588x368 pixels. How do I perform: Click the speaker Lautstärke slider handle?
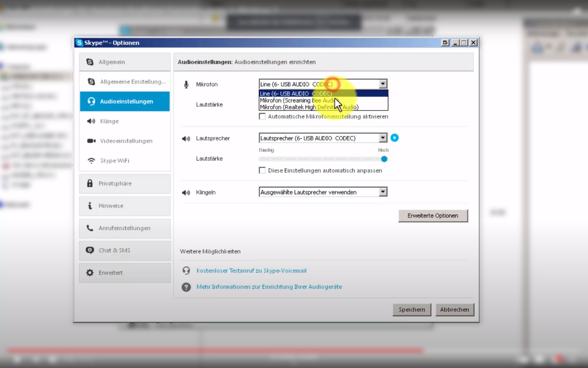(384, 159)
